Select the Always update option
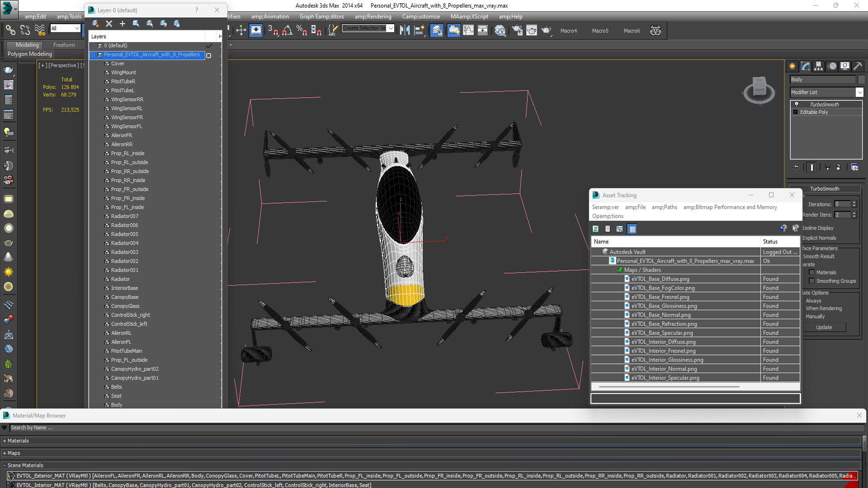 813,300
